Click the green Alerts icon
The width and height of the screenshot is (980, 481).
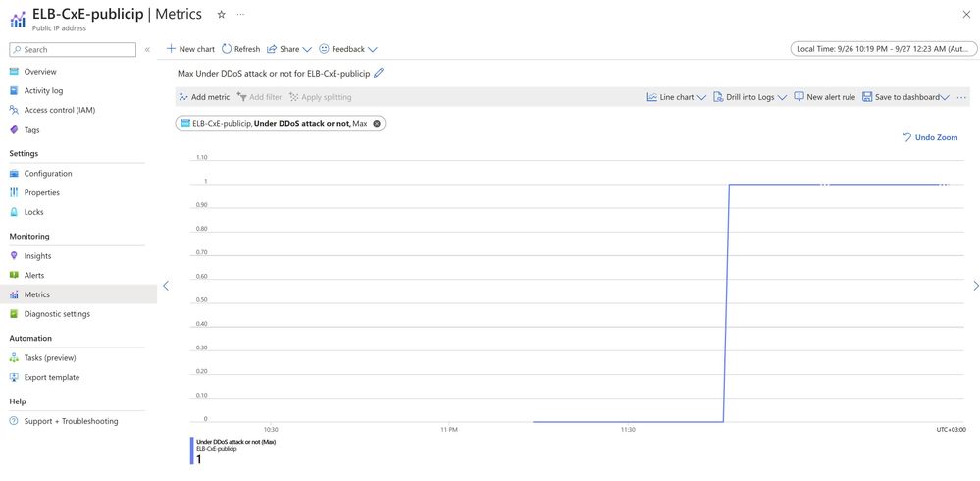(x=14, y=275)
